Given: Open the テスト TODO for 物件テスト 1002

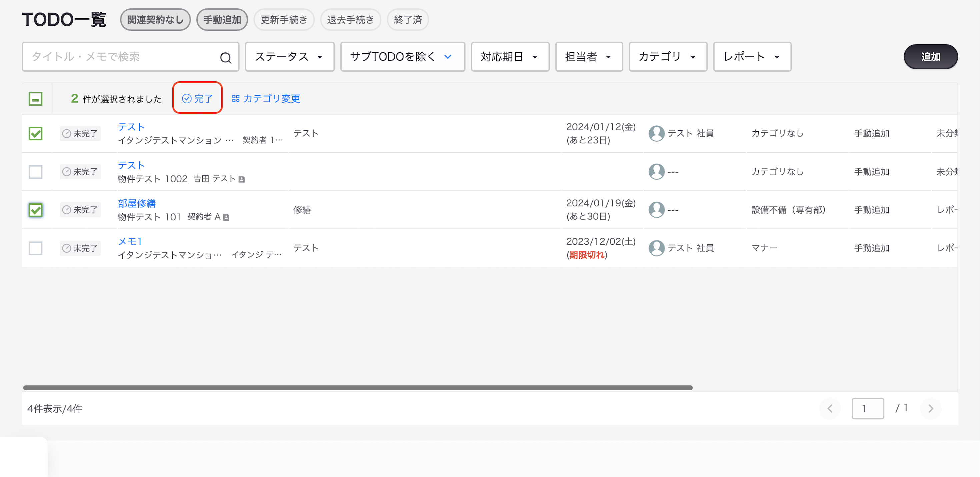Looking at the screenshot, I should point(131,165).
